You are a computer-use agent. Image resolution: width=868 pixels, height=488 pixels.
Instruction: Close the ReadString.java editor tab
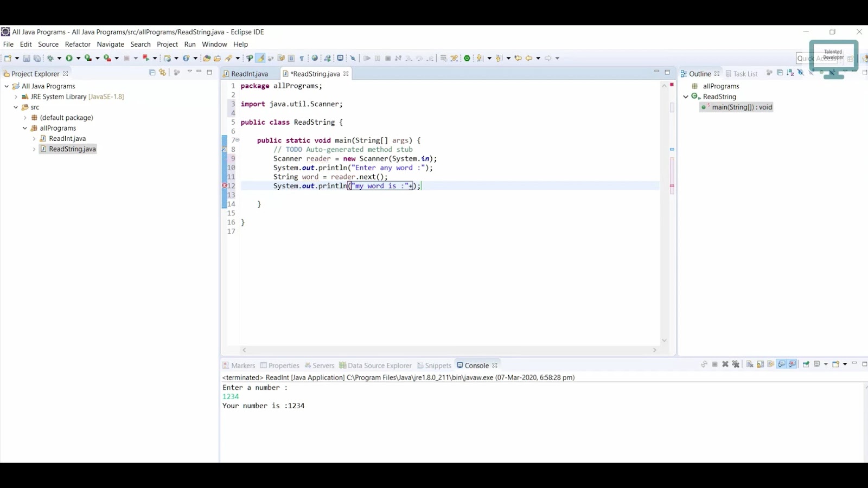[346, 74]
